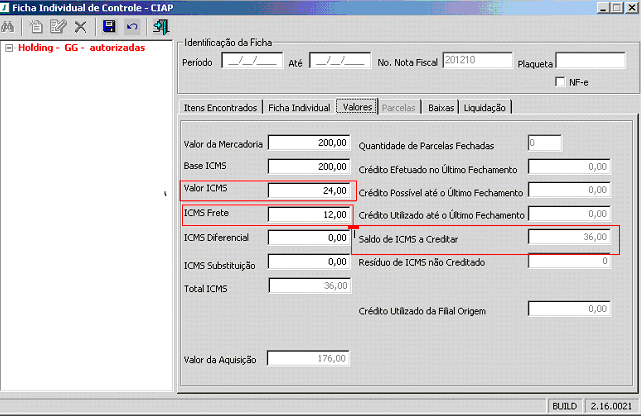Click the ICMS Frete field
The image size is (641, 416).
tap(309, 215)
